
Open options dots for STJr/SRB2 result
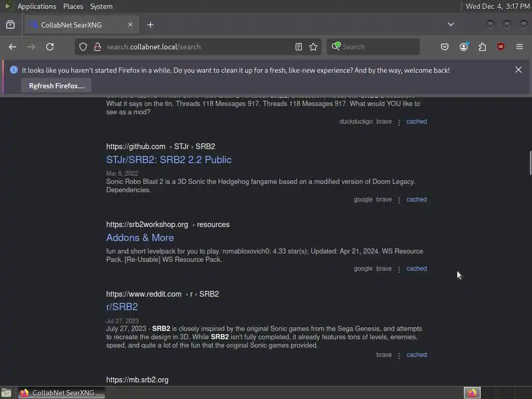399,200
